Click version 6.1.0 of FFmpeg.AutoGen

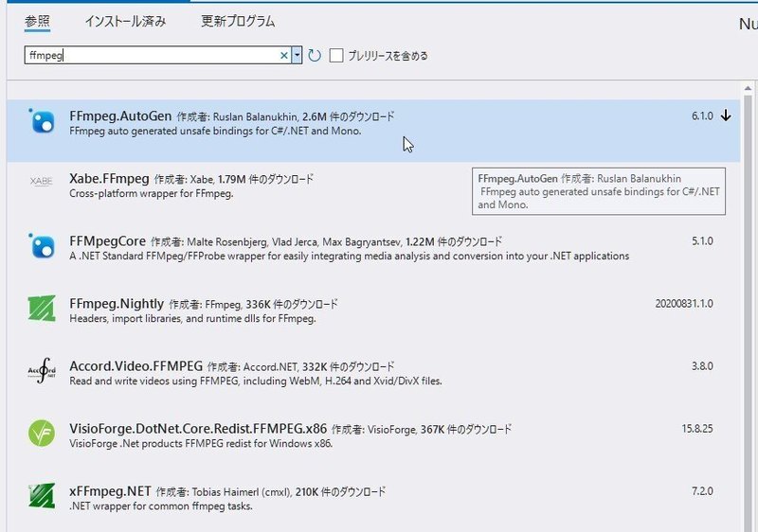[x=702, y=115]
